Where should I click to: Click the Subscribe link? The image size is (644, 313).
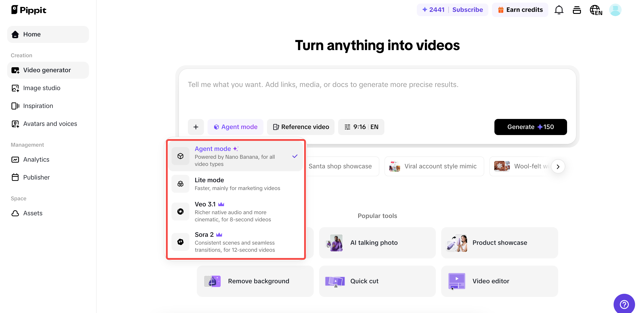[x=468, y=10]
